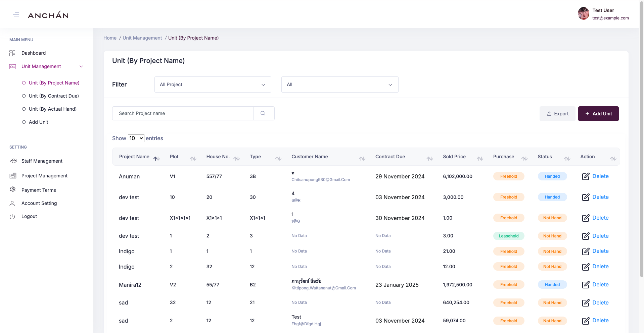Sort by Project Name arrow icon
This screenshot has width=644, height=333.
point(156,159)
